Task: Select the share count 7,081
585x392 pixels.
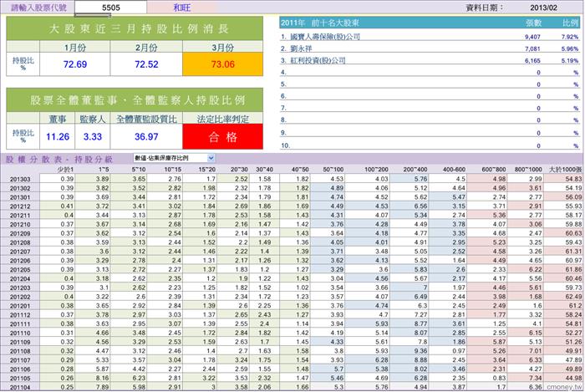Action: [532, 48]
